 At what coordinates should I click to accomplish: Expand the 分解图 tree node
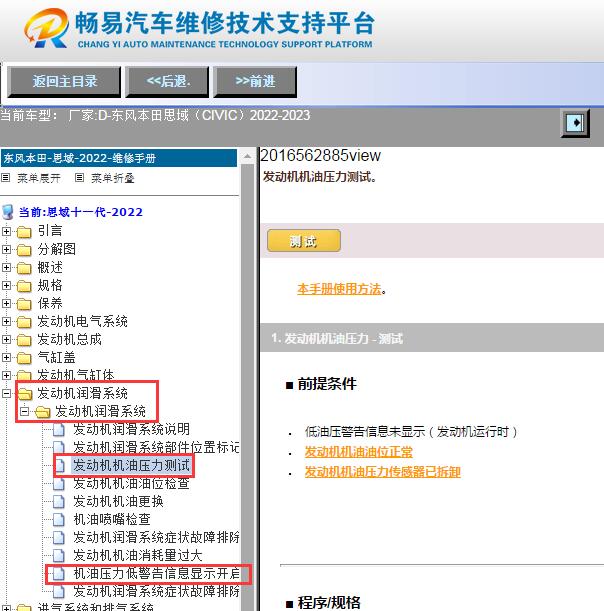6,249
